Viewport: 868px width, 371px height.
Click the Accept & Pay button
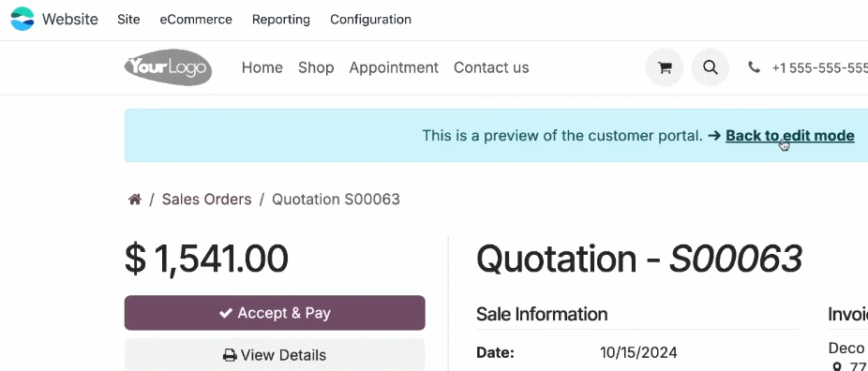(x=275, y=313)
